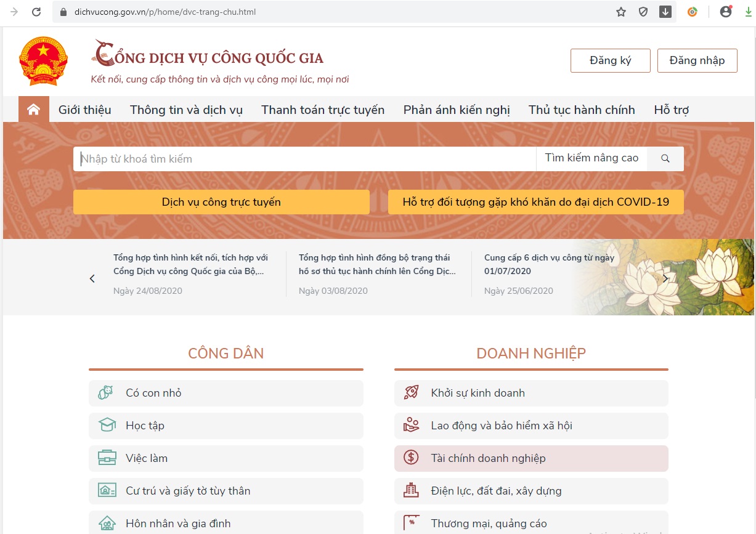Click the Hôn nhân và gia đình house icon
The width and height of the screenshot is (756, 534).
coord(107,524)
